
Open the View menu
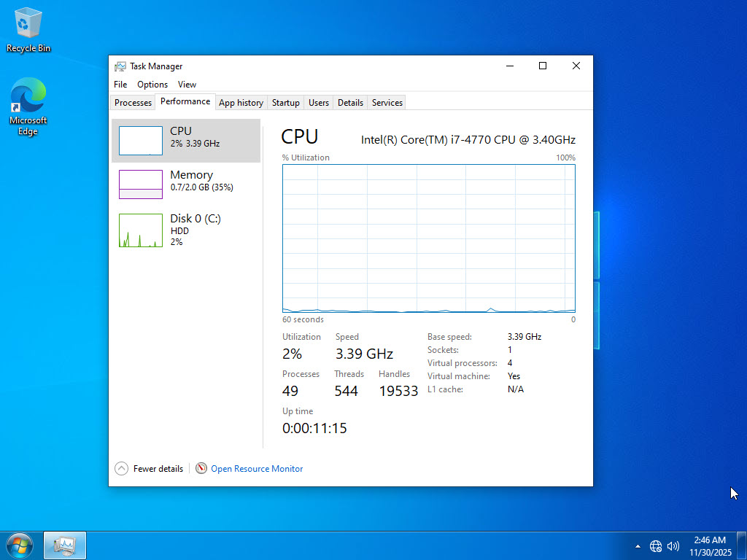click(187, 85)
